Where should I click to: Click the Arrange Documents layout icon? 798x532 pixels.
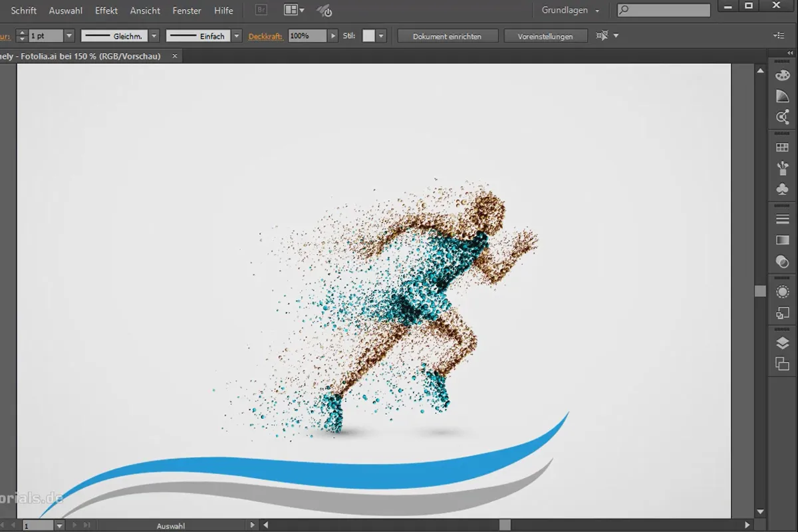click(x=290, y=11)
